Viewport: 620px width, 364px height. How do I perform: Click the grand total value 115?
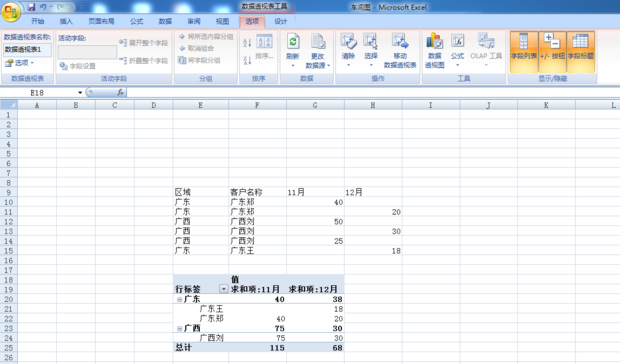click(x=277, y=348)
